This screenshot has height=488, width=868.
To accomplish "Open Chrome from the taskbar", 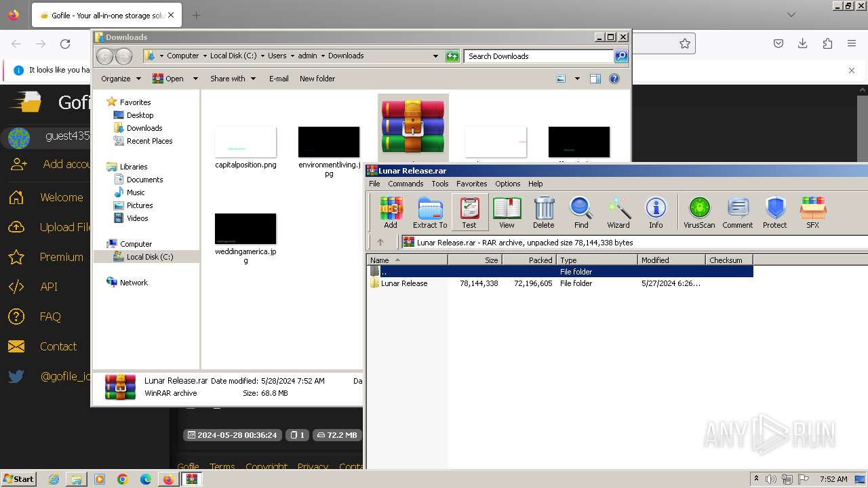I will (123, 479).
